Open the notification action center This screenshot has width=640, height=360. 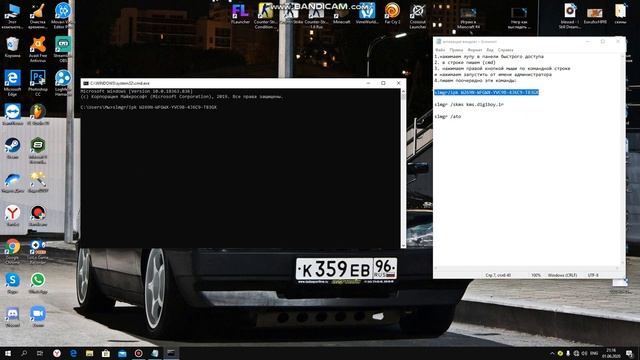coord(629,353)
